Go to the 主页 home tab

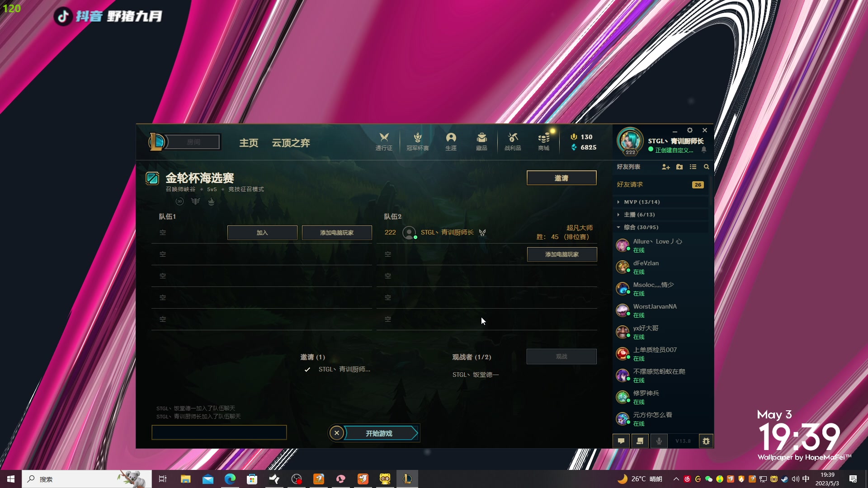249,143
